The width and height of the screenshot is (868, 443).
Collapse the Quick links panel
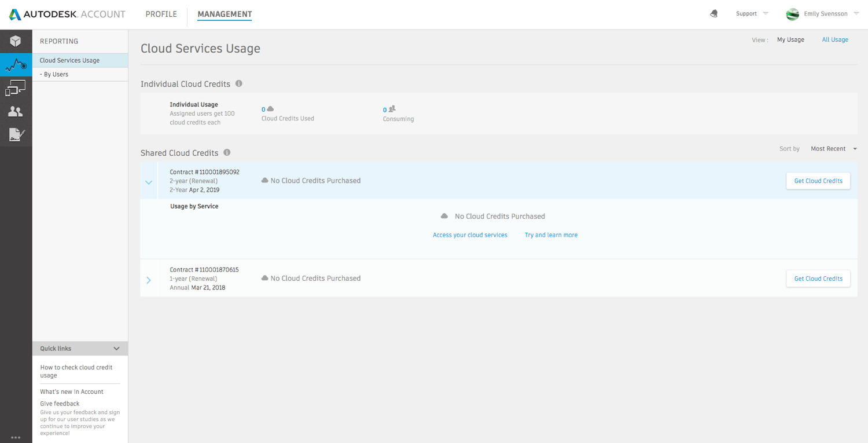click(116, 349)
